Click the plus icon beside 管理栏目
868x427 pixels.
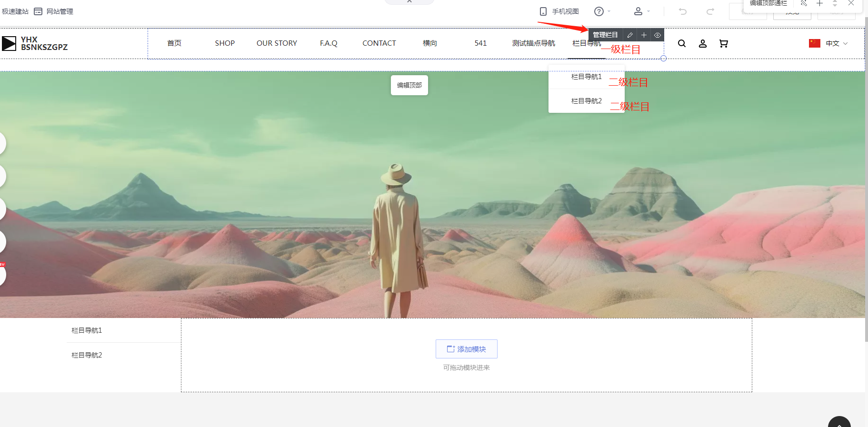644,35
